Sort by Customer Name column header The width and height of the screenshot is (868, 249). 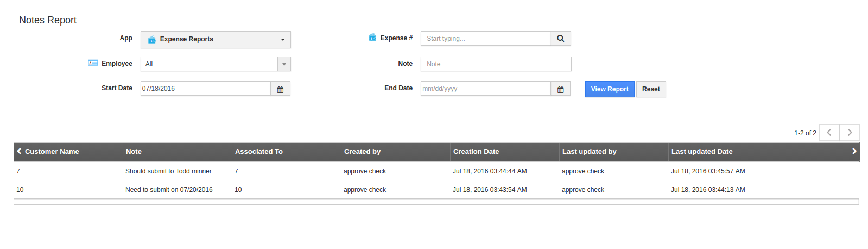52,152
